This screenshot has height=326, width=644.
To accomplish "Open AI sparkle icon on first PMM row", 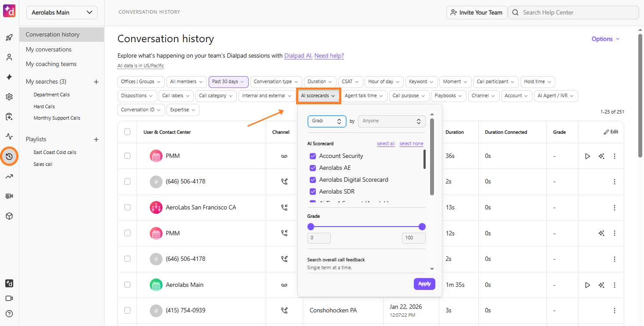I will tap(601, 156).
